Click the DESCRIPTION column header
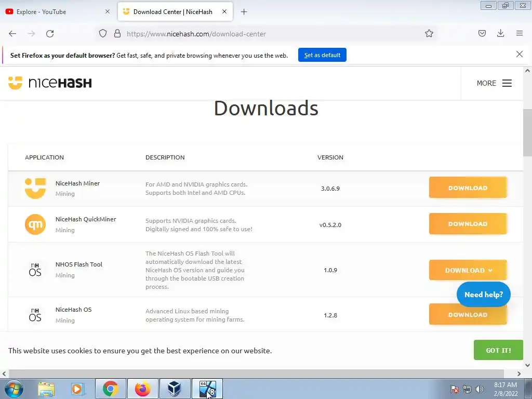The width and height of the screenshot is (532, 399). [x=165, y=157]
